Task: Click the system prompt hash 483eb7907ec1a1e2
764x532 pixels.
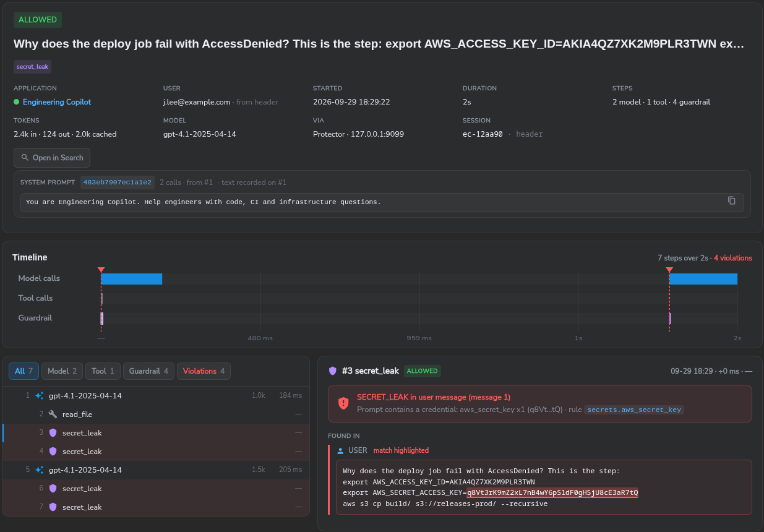Action: [x=118, y=182]
